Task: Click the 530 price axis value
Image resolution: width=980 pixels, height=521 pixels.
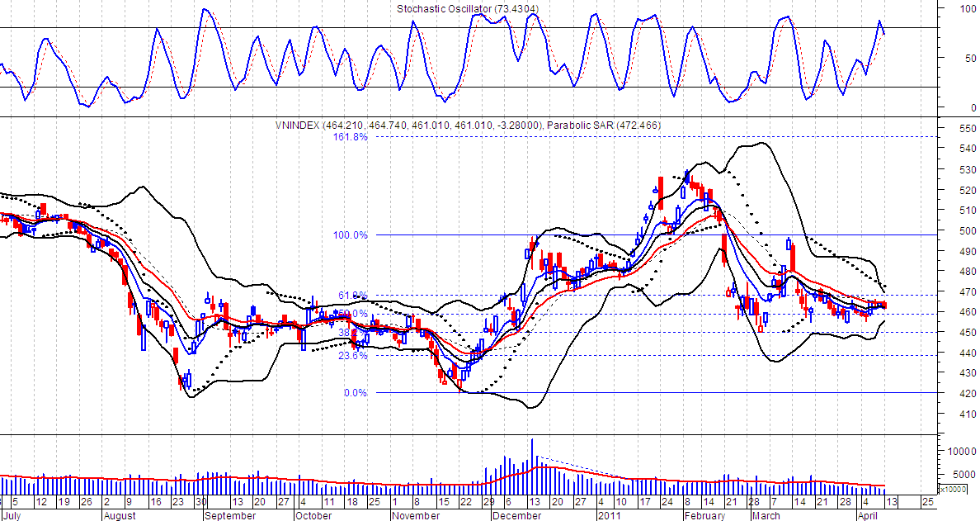Action: (x=968, y=169)
